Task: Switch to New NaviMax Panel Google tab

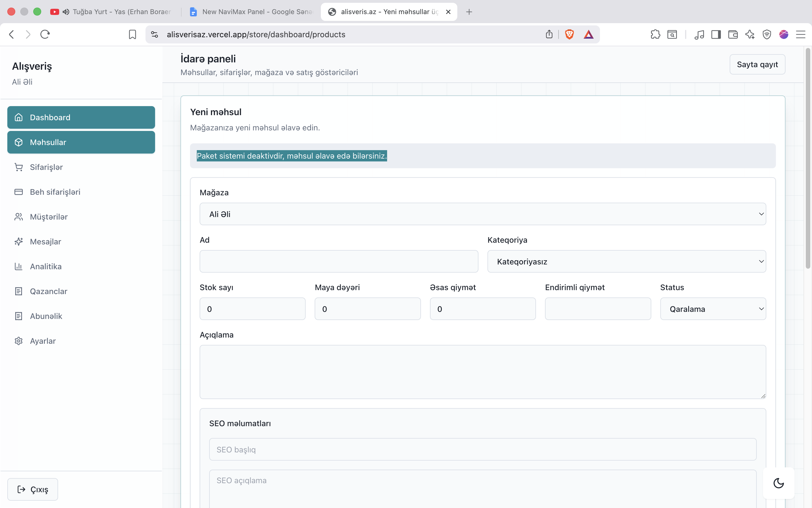Action: tap(252, 12)
